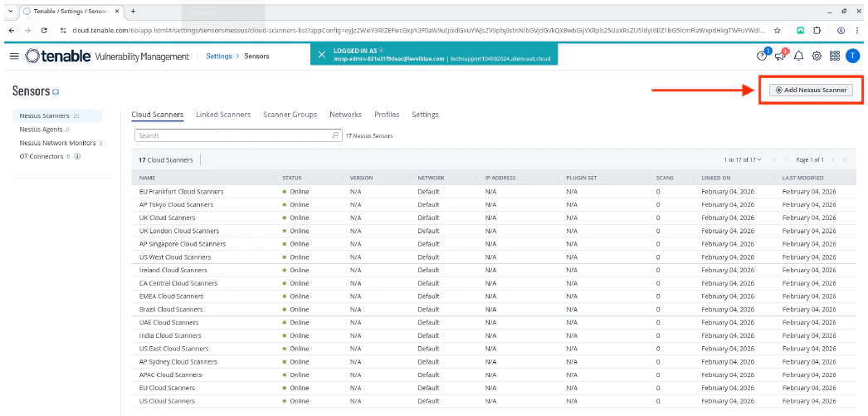Open the help resource center icon
This screenshot has width=868, height=416.
[763, 56]
